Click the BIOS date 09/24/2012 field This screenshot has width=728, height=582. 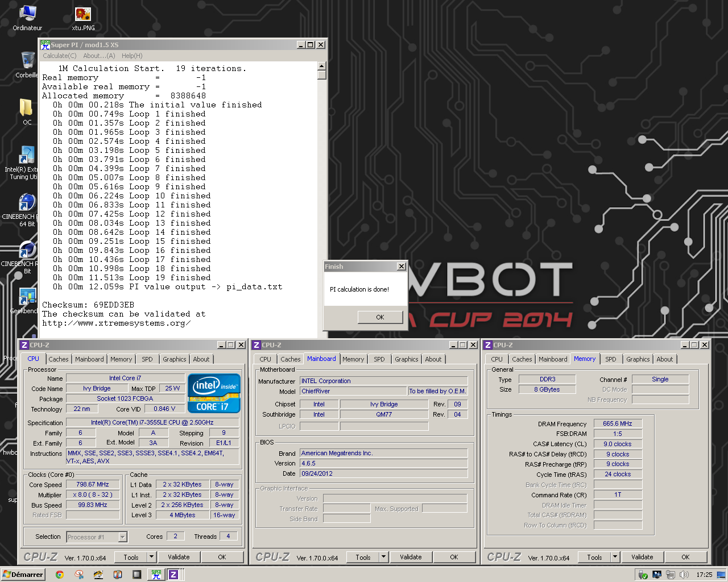pos(384,473)
